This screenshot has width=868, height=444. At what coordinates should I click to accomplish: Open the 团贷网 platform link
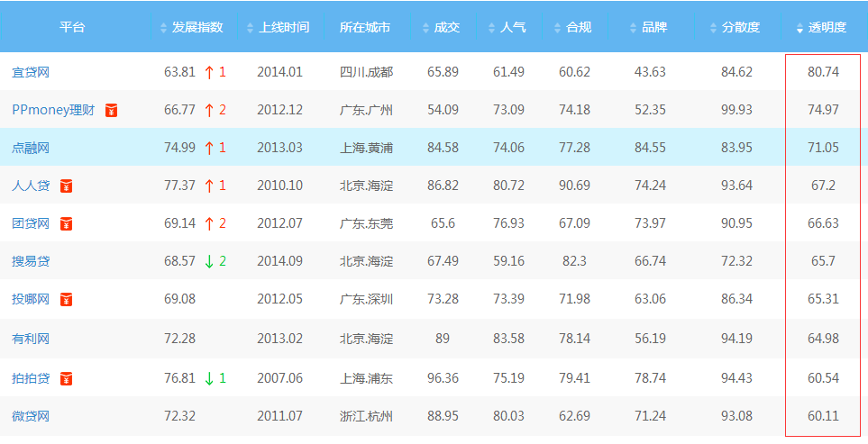(31, 223)
